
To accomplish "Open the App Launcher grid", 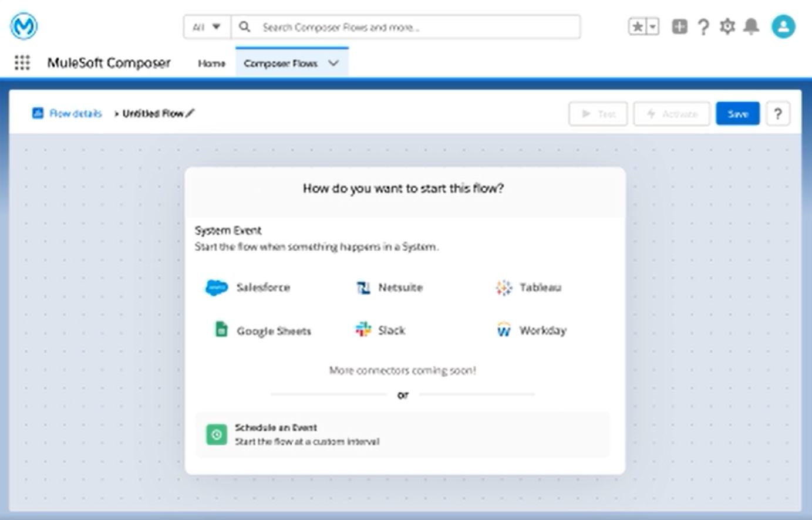I will coord(22,63).
